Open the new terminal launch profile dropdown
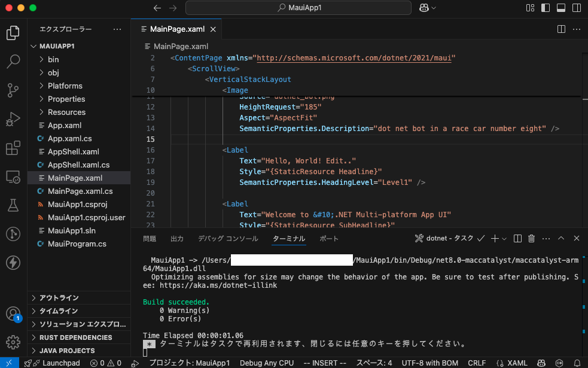Screen dimensions: 588x368 pyautogui.click(x=504, y=239)
